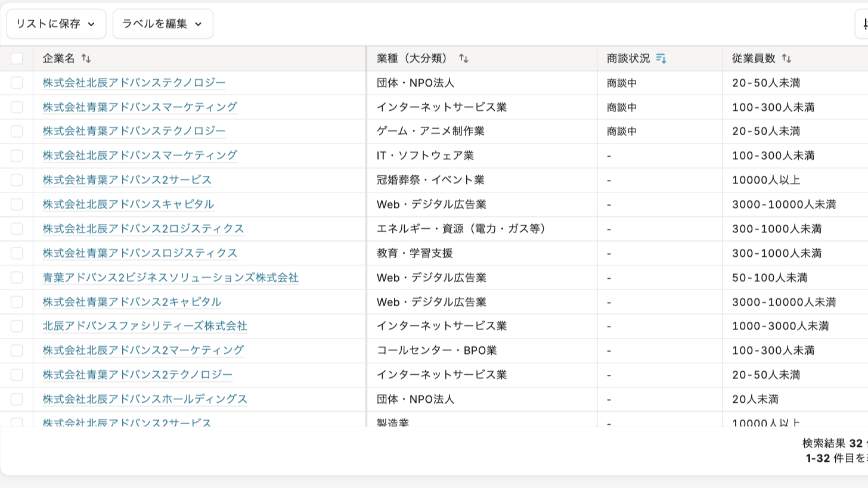Open company 株式会社北辰アドバンステクノロジー
868x488 pixels.
134,83
